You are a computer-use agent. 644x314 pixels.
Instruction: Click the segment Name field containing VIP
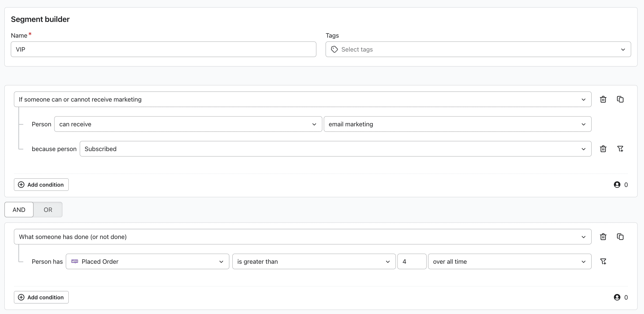tap(163, 49)
